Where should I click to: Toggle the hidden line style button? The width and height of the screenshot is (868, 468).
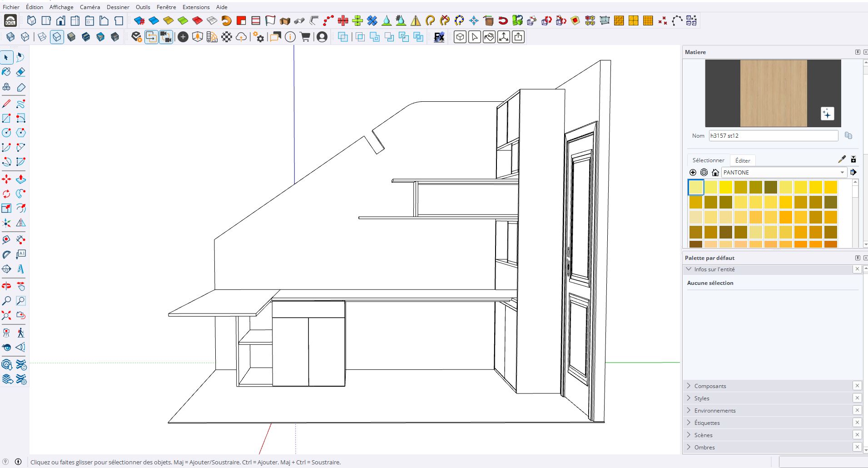(57, 37)
